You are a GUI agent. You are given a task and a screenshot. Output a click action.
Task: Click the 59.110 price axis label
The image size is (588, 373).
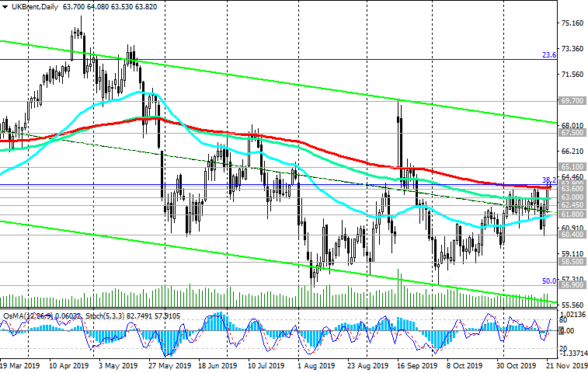tap(572, 253)
